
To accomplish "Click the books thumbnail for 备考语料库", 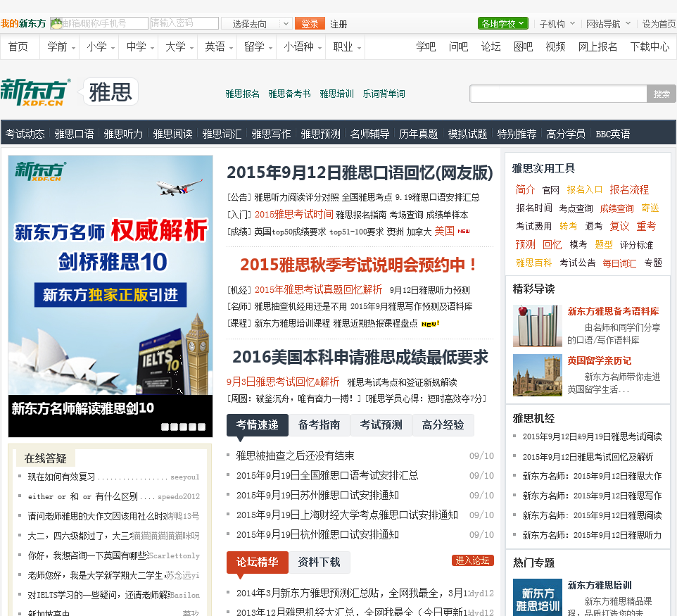I will [x=538, y=326].
